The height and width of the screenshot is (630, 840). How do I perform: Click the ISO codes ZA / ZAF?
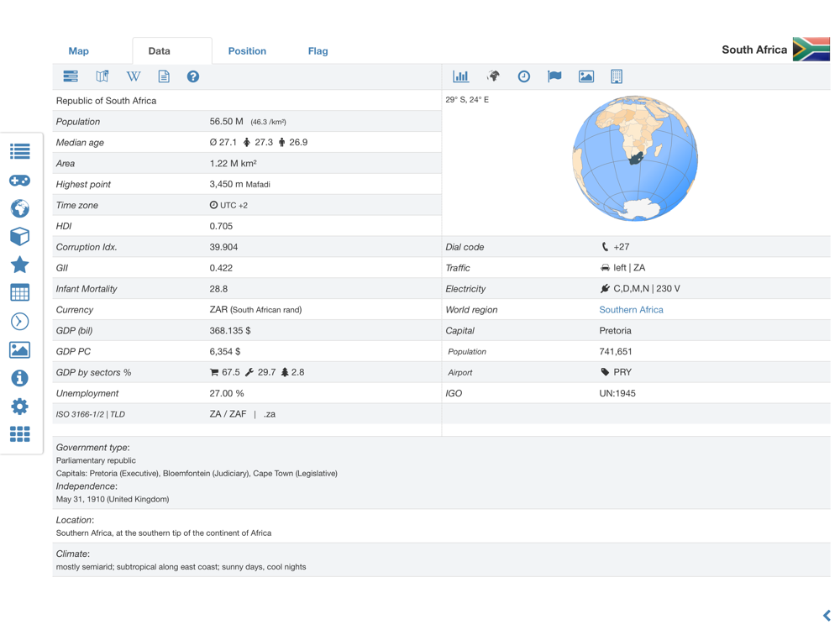[x=228, y=414]
